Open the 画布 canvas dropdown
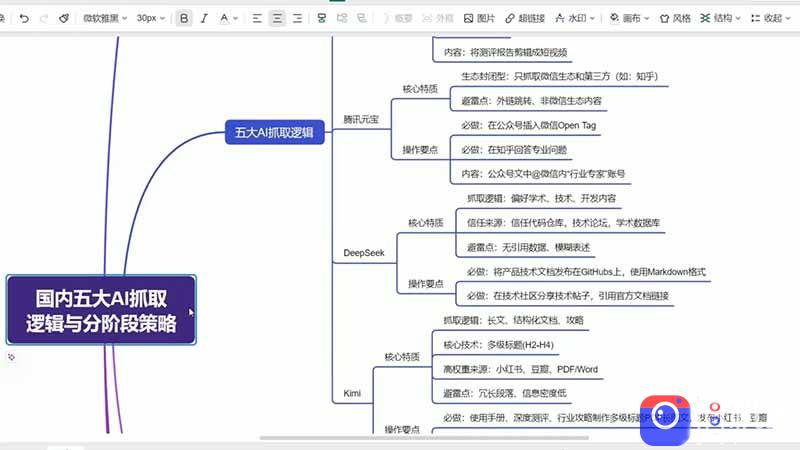This screenshot has width=800, height=450. pyautogui.click(x=629, y=18)
